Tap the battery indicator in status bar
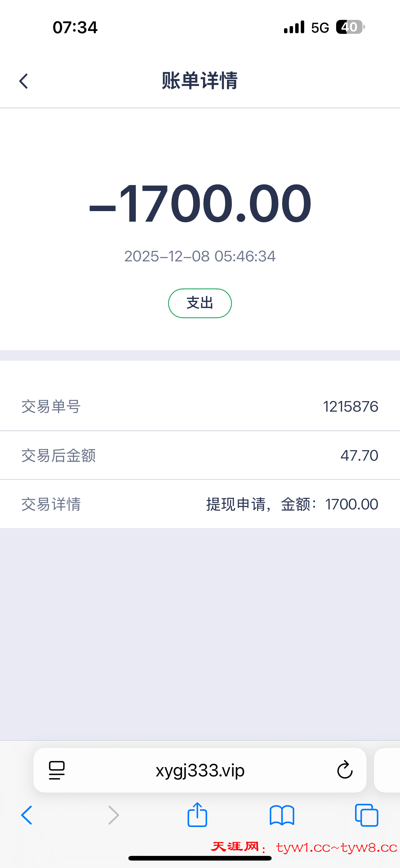400x868 pixels. click(x=350, y=27)
